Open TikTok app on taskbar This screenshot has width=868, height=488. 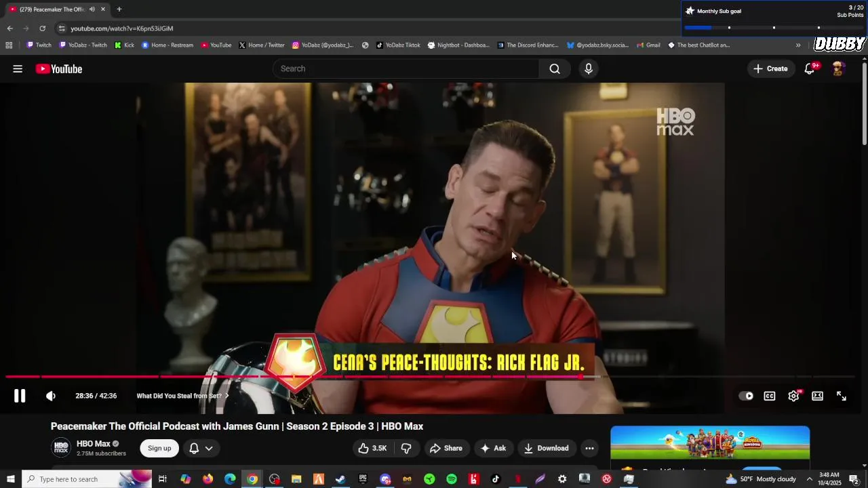(x=496, y=479)
